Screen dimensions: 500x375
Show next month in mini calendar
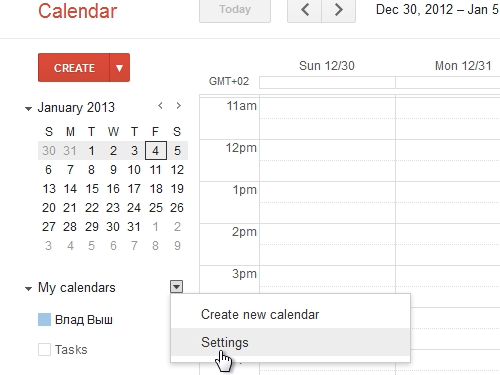[179, 106]
